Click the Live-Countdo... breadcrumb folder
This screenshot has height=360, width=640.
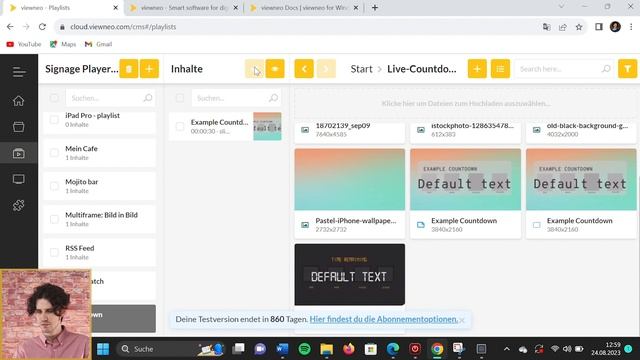click(422, 69)
